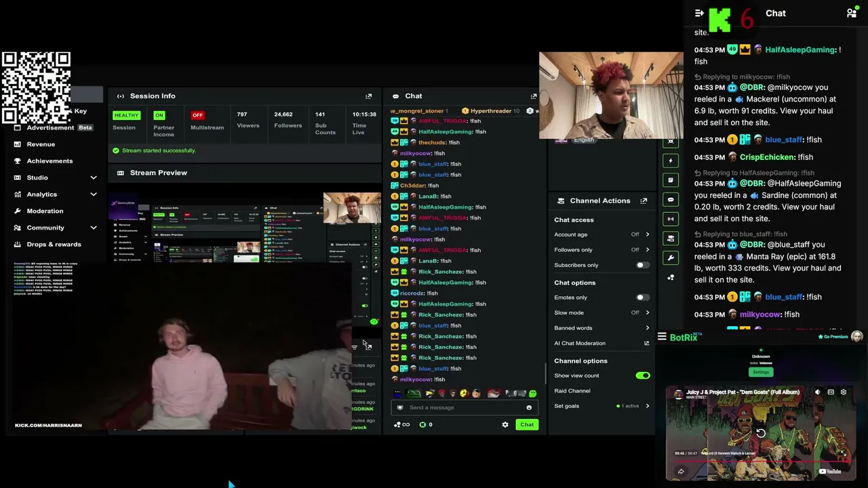Click broadcast signal icon in right toolbar
Viewport: 868px width, 488px height.
coord(671,219)
